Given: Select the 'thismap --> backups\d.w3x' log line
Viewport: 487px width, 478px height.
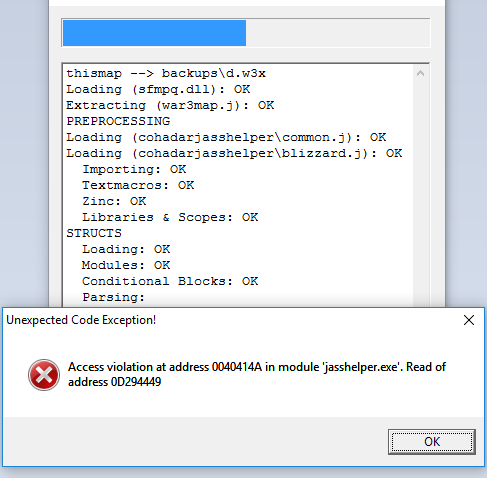Looking at the screenshot, I should [166, 73].
